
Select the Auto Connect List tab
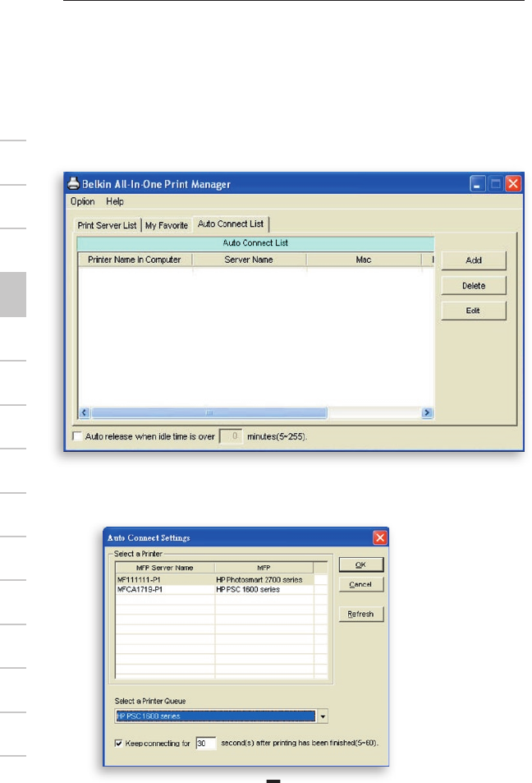(x=231, y=223)
